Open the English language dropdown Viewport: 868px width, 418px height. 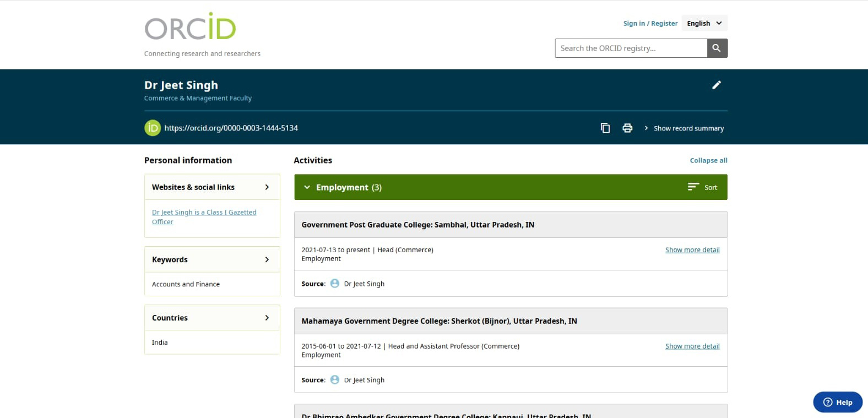point(704,23)
